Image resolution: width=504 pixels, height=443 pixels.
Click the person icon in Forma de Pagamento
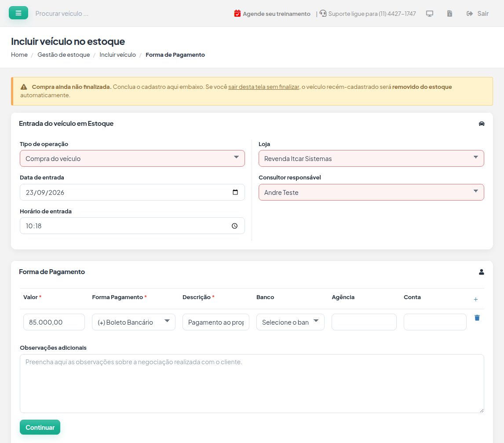click(482, 272)
